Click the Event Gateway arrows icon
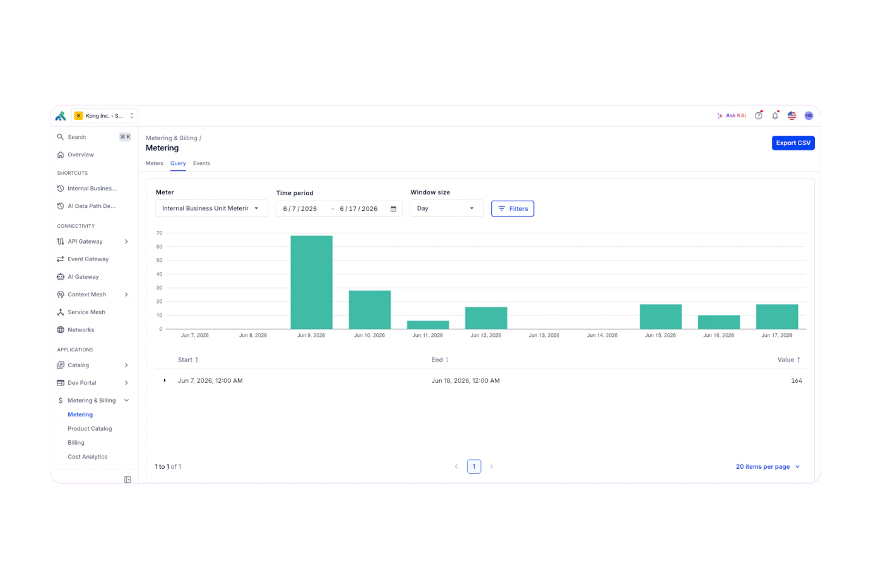This screenshot has height=588, width=871. (61, 259)
